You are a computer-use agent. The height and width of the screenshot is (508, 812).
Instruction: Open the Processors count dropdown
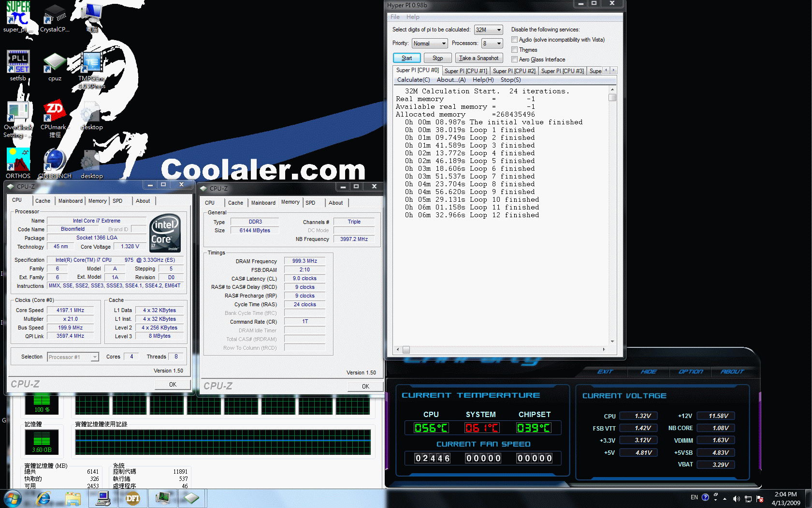point(492,44)
